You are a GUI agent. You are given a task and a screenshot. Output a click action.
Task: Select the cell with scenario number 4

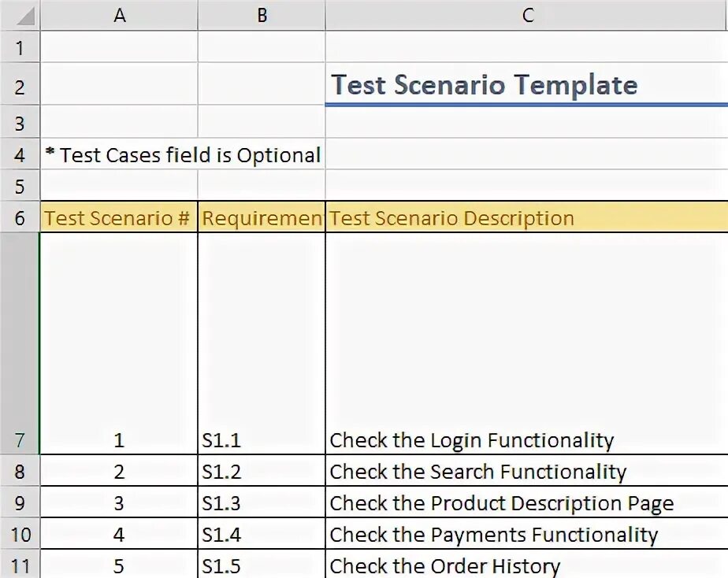[x=119, y=535]
